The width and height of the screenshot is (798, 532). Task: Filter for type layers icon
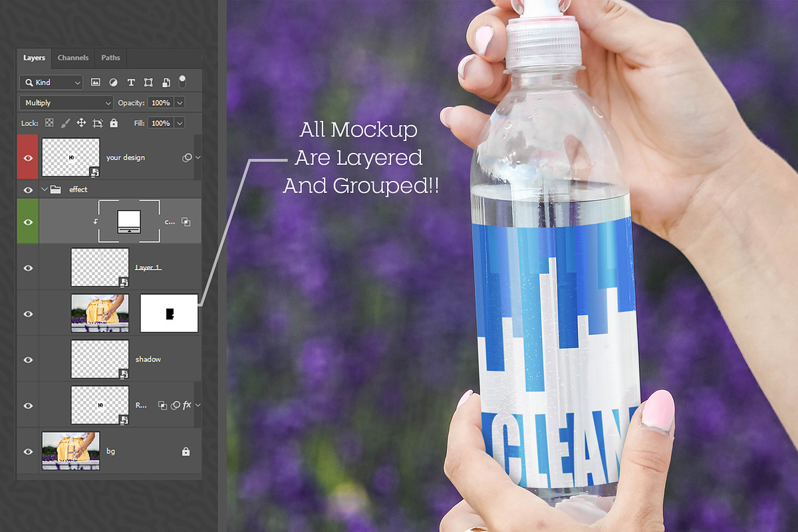tap(131, 82)
